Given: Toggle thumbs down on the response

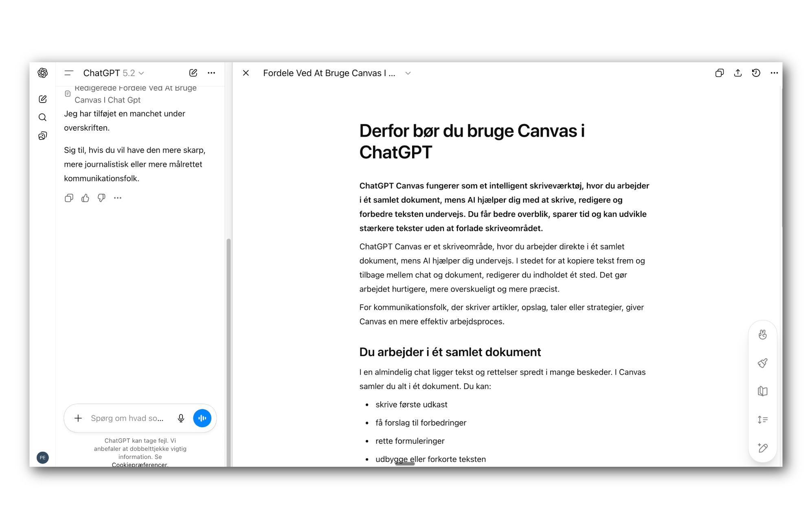Looking at the screenshot, I should click(101, 198).
